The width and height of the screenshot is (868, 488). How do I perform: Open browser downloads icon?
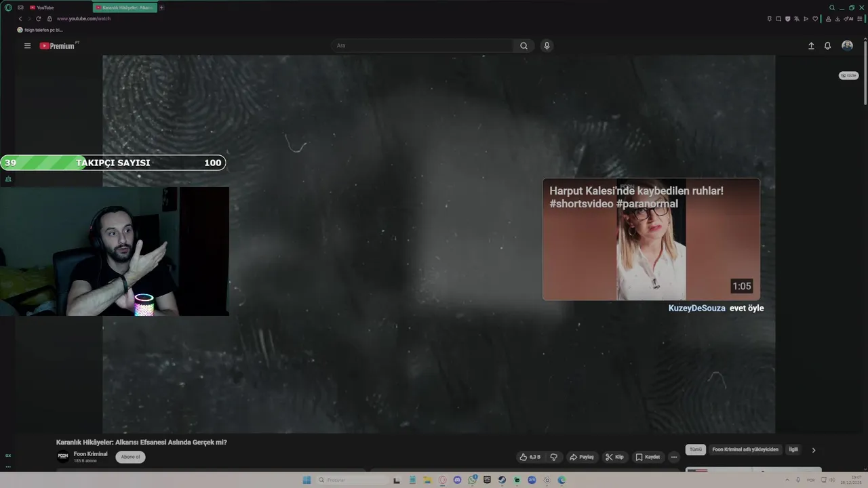click(837, 18)
